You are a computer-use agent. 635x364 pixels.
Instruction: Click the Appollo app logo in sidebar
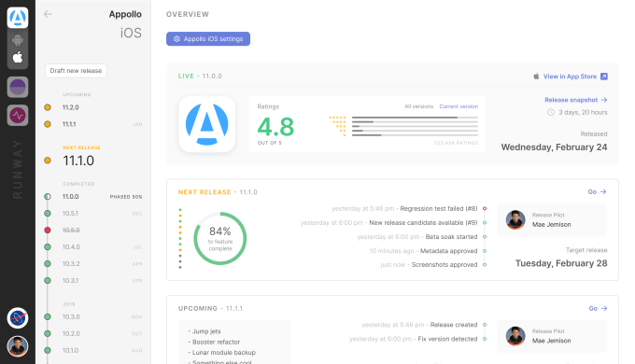click(x=18, y=18)
